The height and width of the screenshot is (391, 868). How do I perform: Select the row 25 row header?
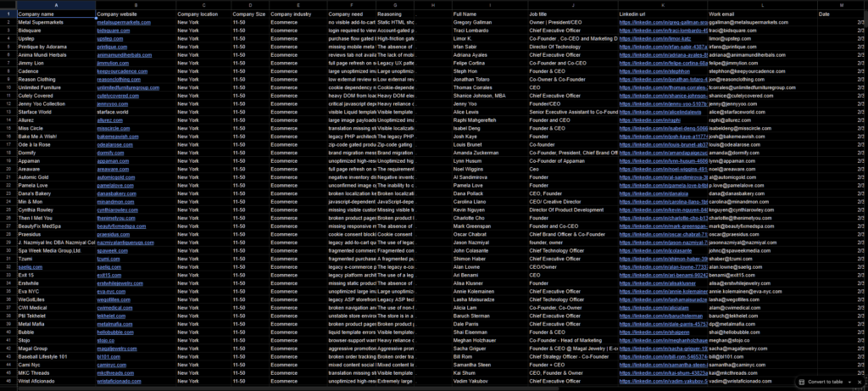[8, 209]
